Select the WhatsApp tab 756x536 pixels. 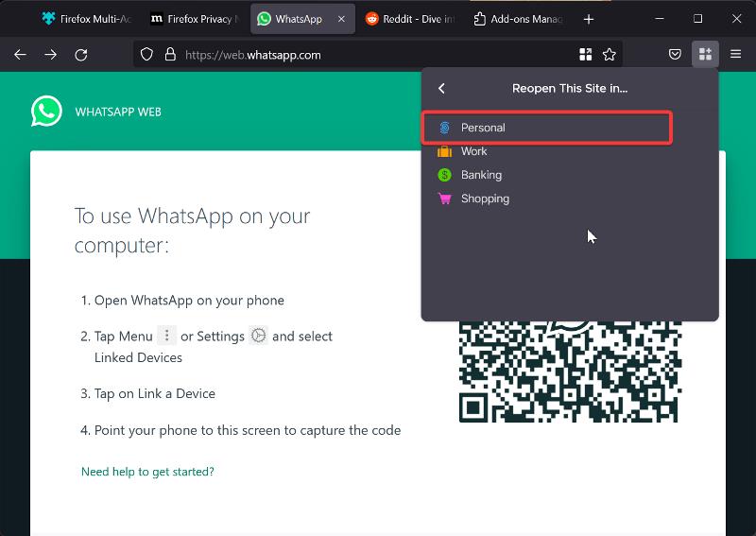pos(302,19)
